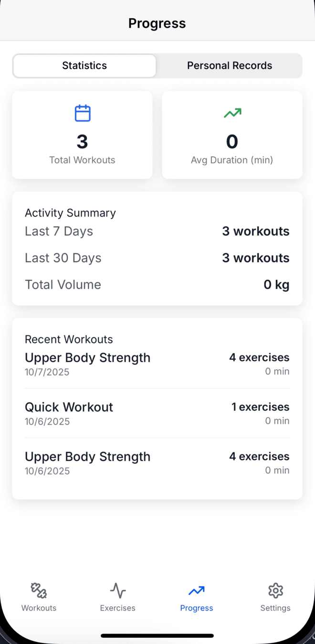Tap the green trend arrow above Avg Duration

232,113
